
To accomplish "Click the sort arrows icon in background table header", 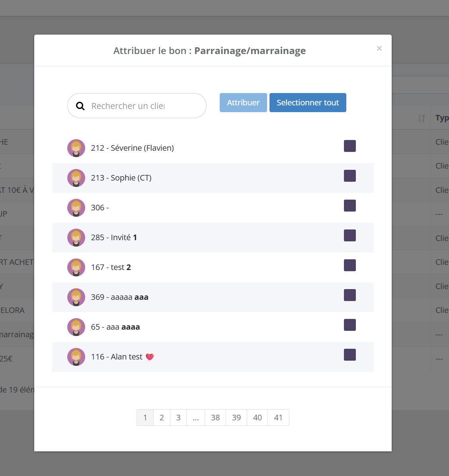I will pos(422,118).
